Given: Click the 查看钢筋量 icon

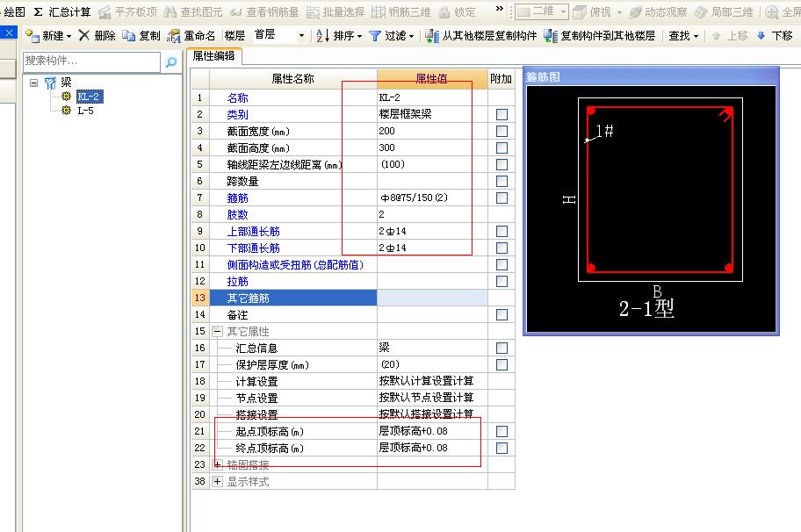Looking at the screenshot, I should pos(236,11).
